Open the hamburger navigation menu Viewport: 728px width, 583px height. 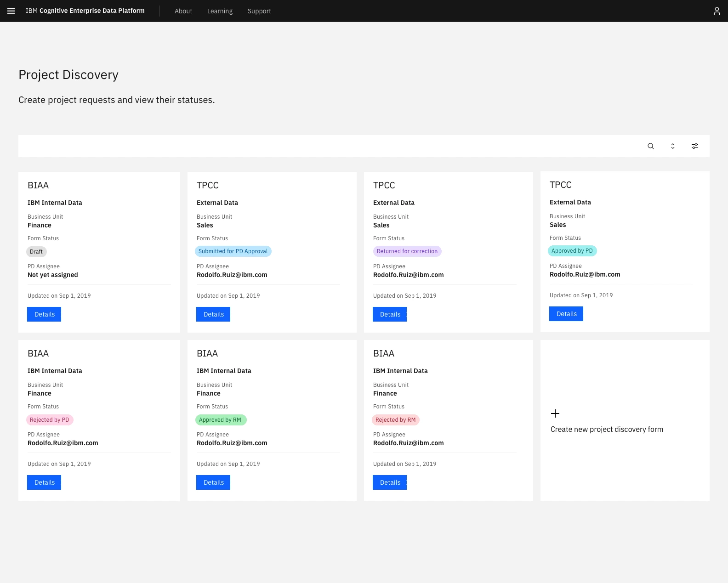click(x=11, y=11)
